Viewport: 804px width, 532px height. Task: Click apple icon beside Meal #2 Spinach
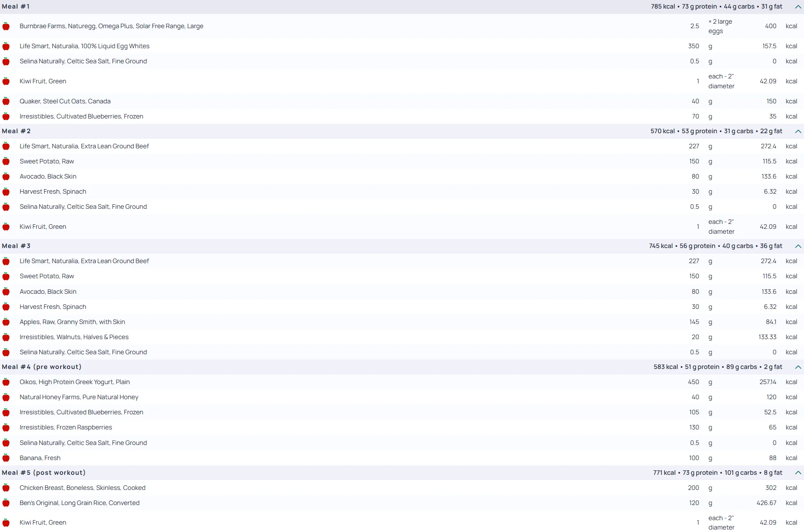click(x=6, y=192)
